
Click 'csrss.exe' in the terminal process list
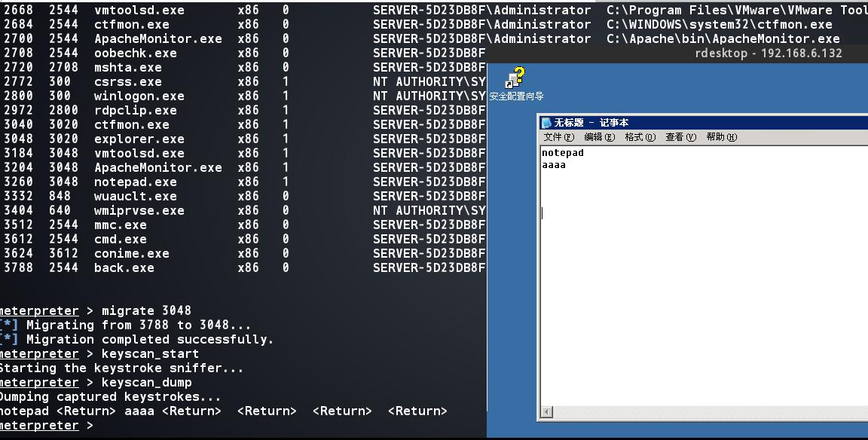[128, 81]
